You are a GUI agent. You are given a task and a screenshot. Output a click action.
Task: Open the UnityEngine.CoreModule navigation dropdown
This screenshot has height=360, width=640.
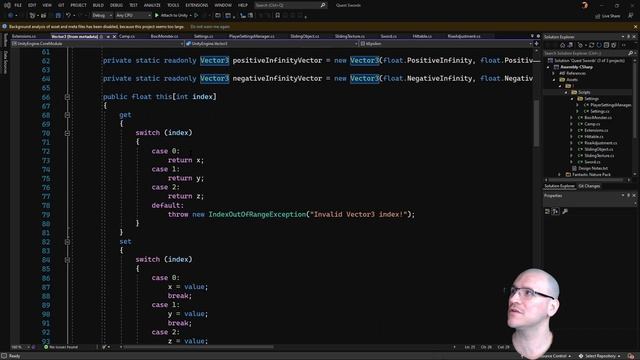[98, 44]
